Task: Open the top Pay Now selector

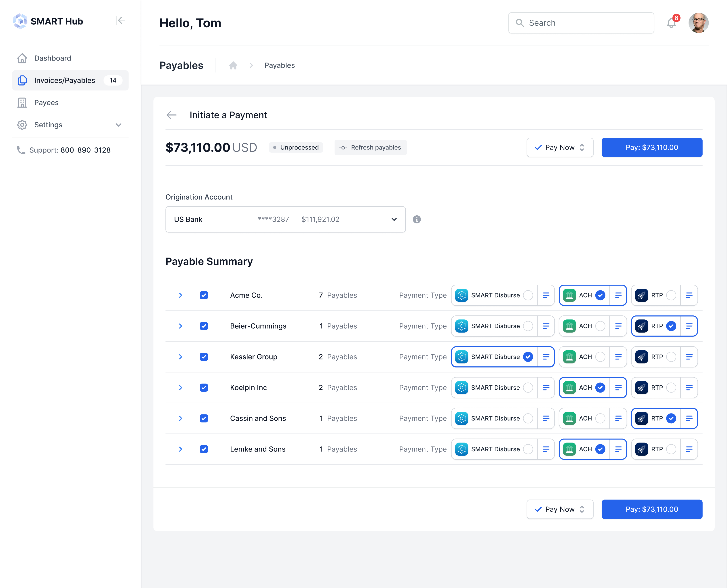Action: pos(560,148)
